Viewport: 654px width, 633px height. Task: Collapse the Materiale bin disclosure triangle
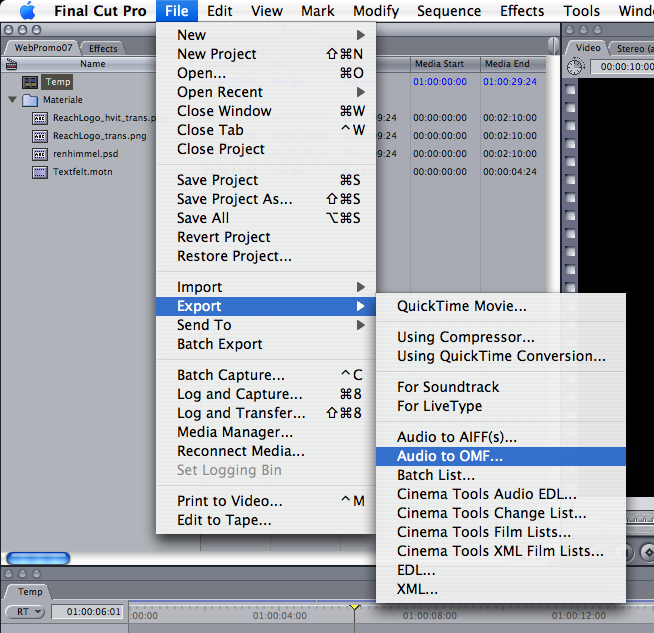[13, 100]
